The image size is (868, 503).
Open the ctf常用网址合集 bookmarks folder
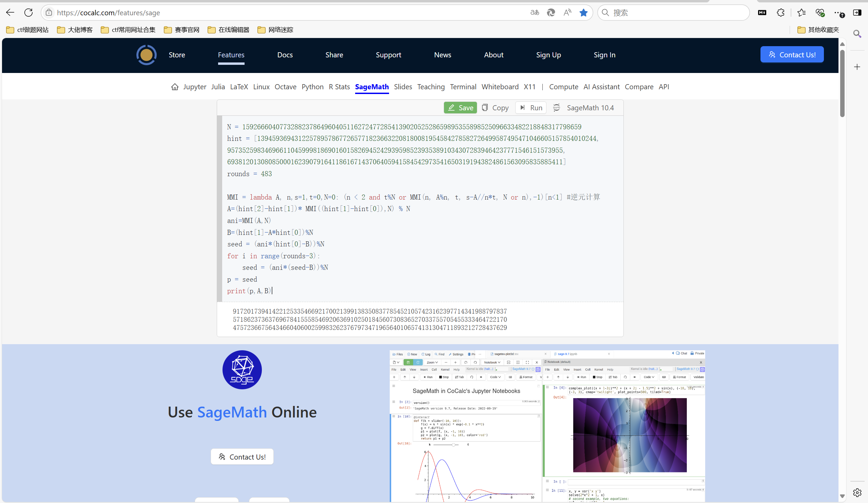click(128, 30)
